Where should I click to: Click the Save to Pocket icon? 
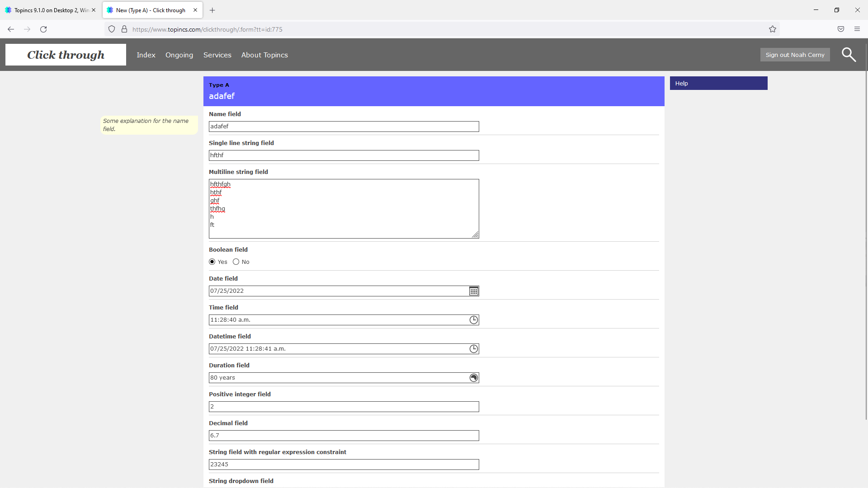coord(841,29)
